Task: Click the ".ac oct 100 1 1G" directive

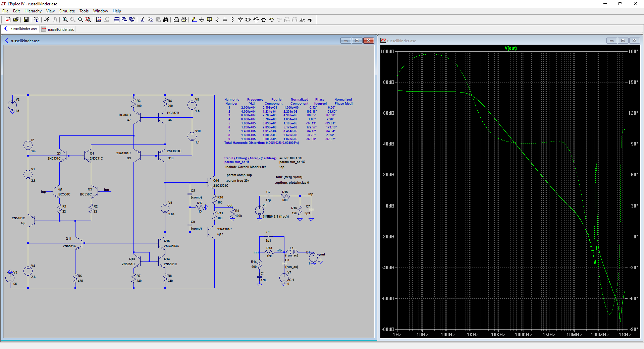Action: [x=290, y=158]
